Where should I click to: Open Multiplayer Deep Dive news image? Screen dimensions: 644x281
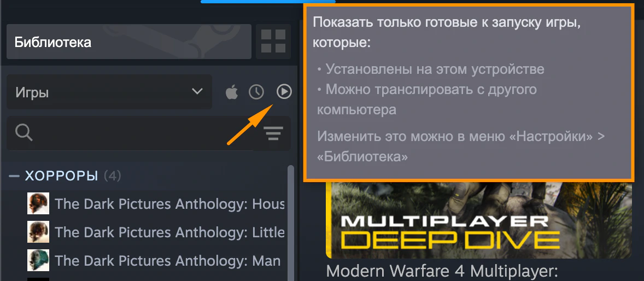point(479,219)
